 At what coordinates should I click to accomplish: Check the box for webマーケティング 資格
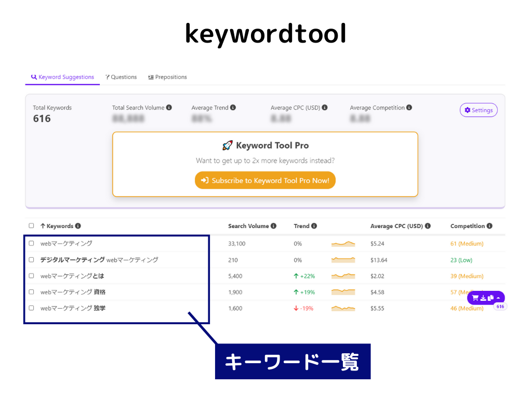click(x=31, y=292)
